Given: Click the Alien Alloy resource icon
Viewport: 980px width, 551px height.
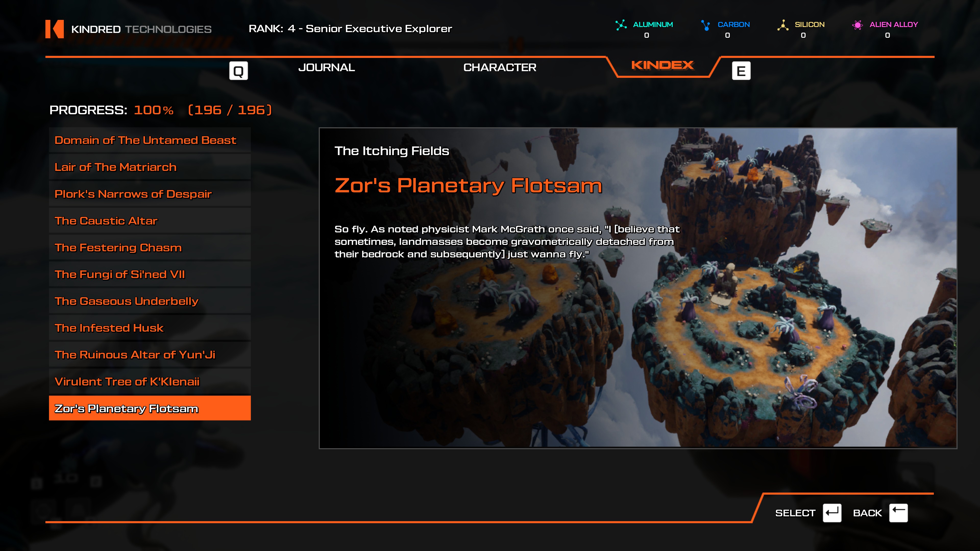Looking at the screenshot, I should [857, 25].
